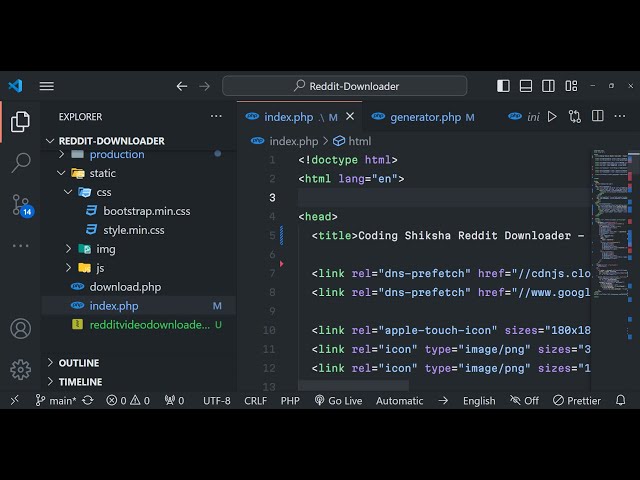Click the hamburger menu icon
This screenshot has height=480, width=640.
[x=47, y=86]
